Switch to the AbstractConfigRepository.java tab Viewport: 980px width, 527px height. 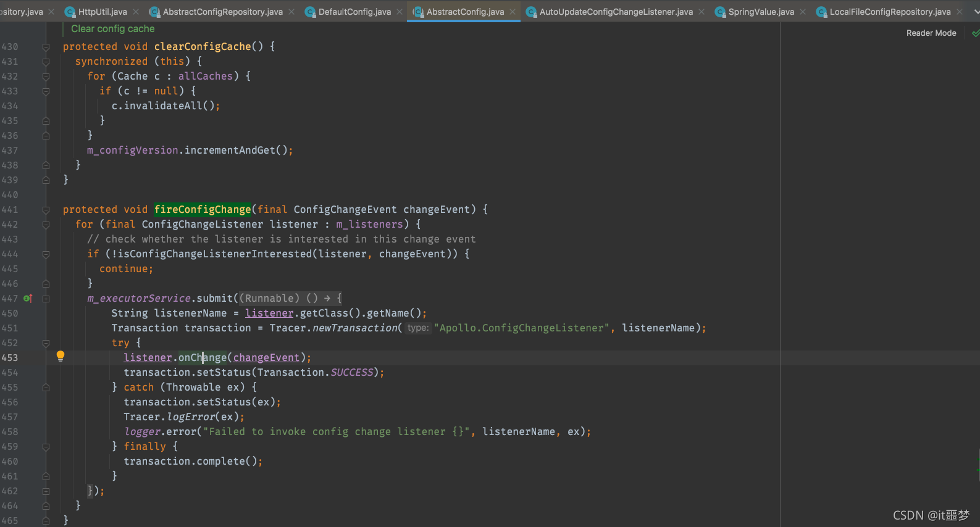(x=223, y=12)
